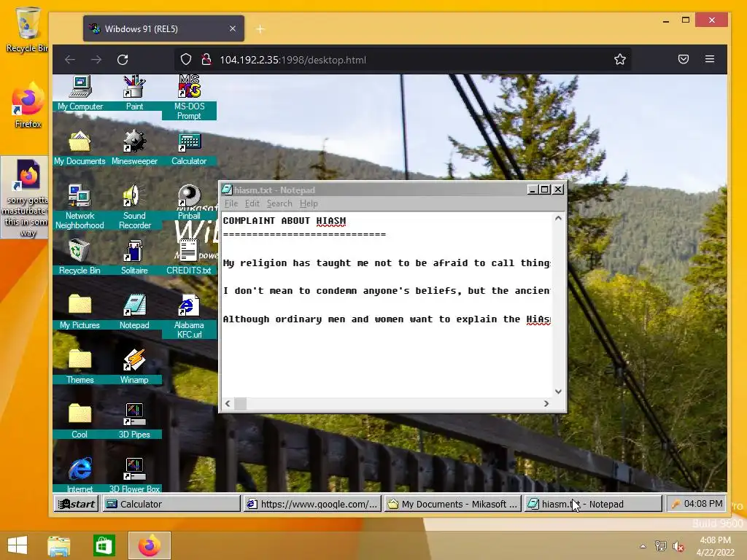The height and width of the screenshot is (560, 747).
Task: Launch Notepad desktop shortcut
Action: pos(134,312)
